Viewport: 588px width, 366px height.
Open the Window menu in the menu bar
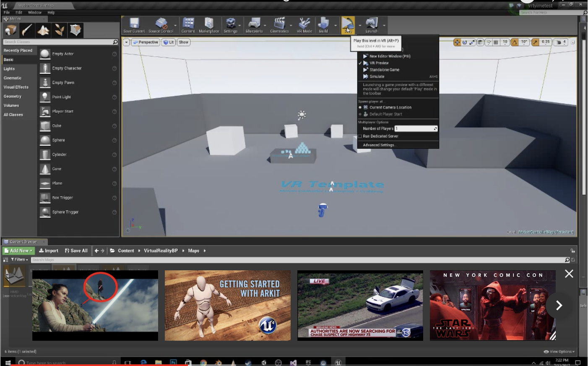point(34,13)
